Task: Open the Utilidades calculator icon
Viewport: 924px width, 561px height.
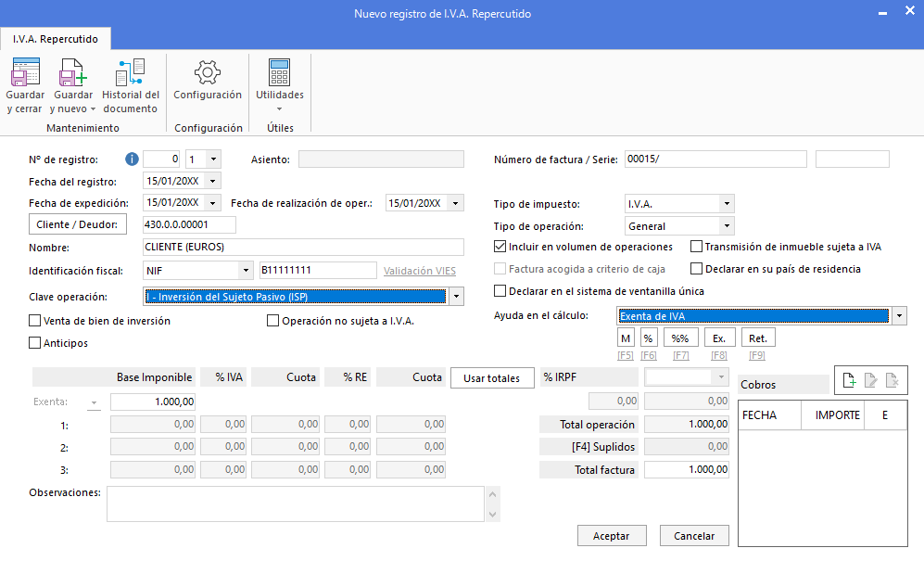Action: tap(279, 73)
